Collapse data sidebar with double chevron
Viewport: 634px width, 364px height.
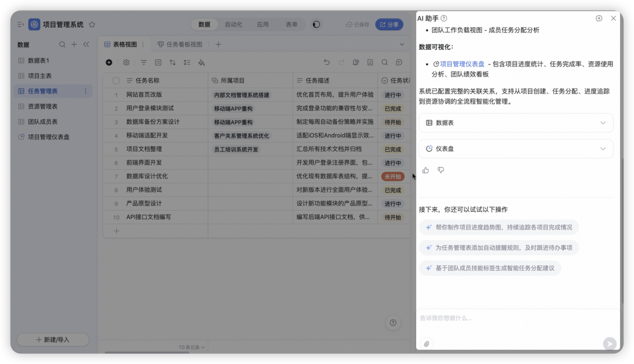[86, 44]
